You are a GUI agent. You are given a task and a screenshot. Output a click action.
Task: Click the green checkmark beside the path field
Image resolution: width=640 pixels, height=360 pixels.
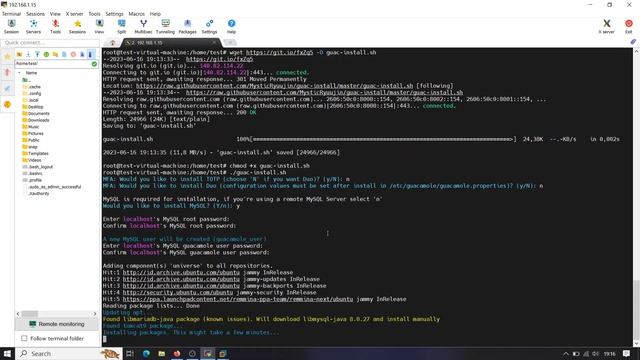(x=94, y=64)
